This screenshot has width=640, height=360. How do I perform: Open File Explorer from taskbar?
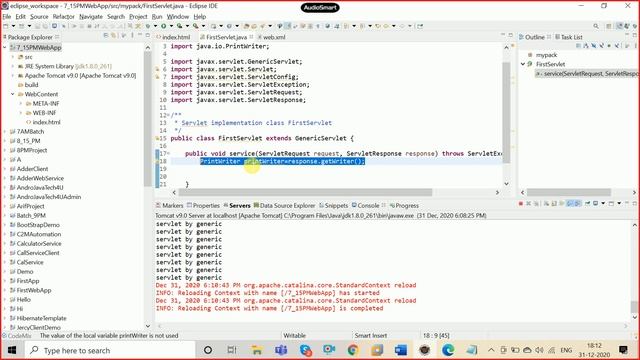257,350
